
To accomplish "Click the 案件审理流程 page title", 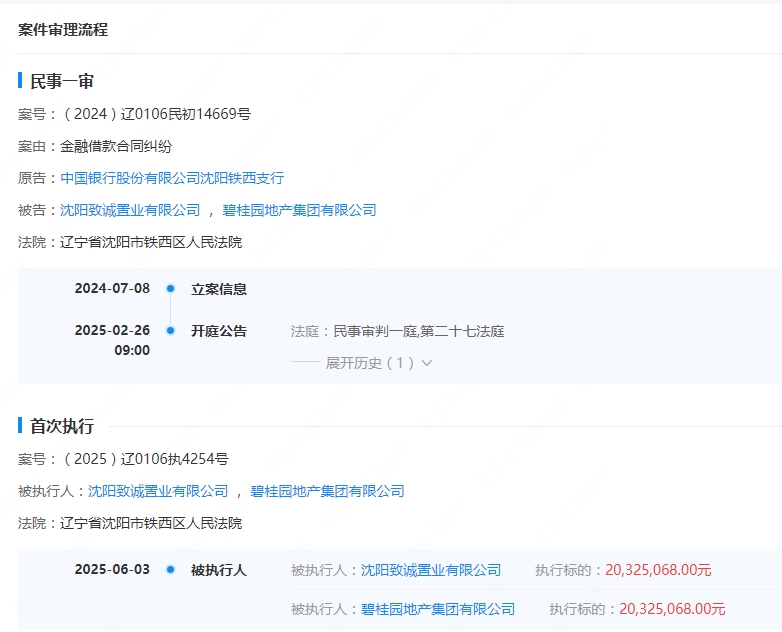I will [x=63, y=29].
